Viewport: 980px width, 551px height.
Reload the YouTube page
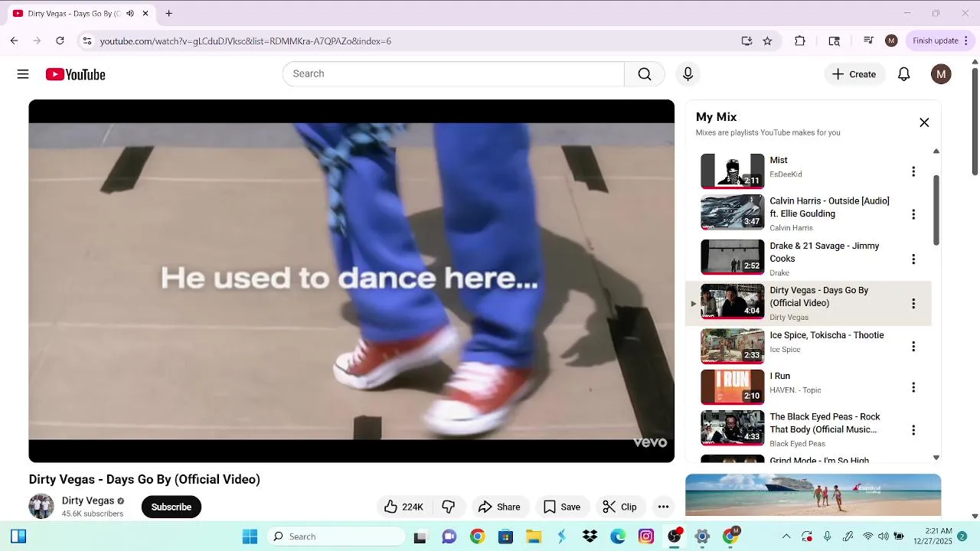click(60, 41)
